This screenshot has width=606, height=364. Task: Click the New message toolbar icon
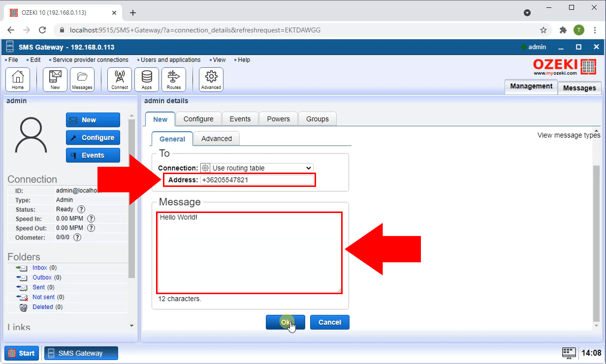point(55,80)
